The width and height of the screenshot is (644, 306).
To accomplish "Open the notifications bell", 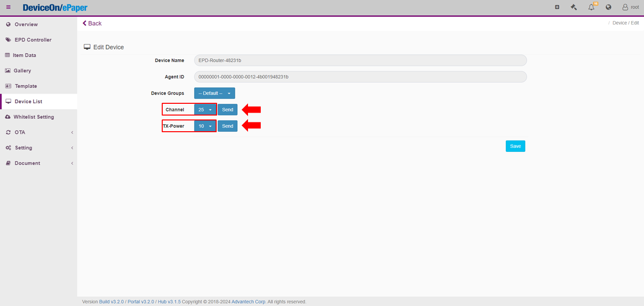I will 591,7.
